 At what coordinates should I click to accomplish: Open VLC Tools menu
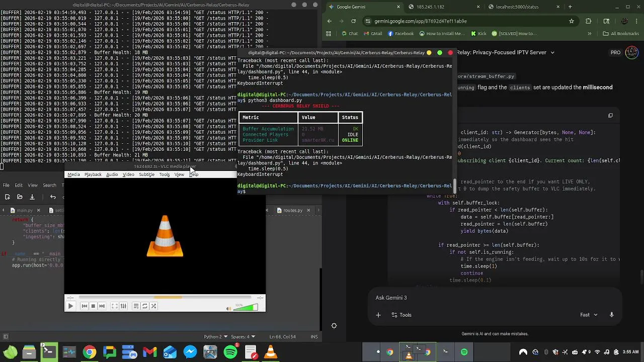coord(165,174)
